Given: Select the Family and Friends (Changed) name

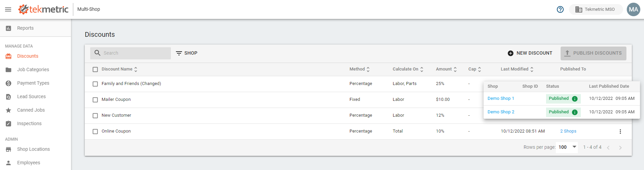Looking at the screenshot, I should [x=131, y=84].
